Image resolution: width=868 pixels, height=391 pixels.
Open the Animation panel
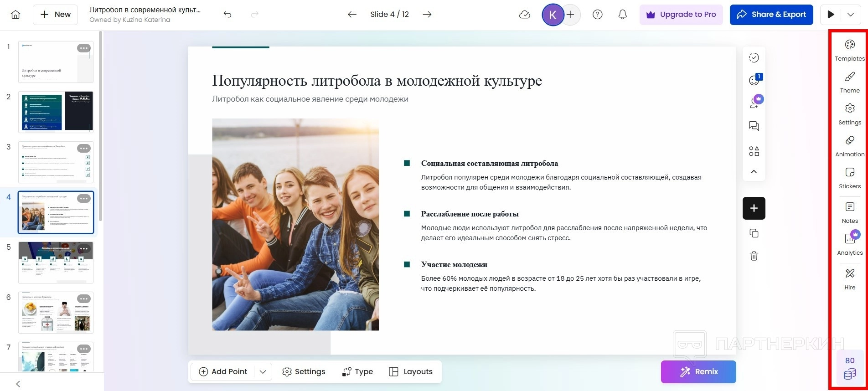click(849, 146)
